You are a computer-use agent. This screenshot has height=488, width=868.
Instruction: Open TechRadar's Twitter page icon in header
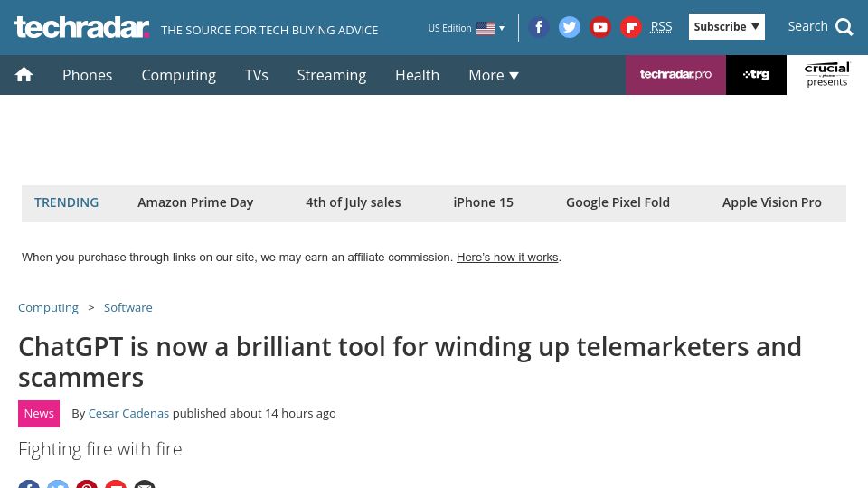(x=569, y=26)
